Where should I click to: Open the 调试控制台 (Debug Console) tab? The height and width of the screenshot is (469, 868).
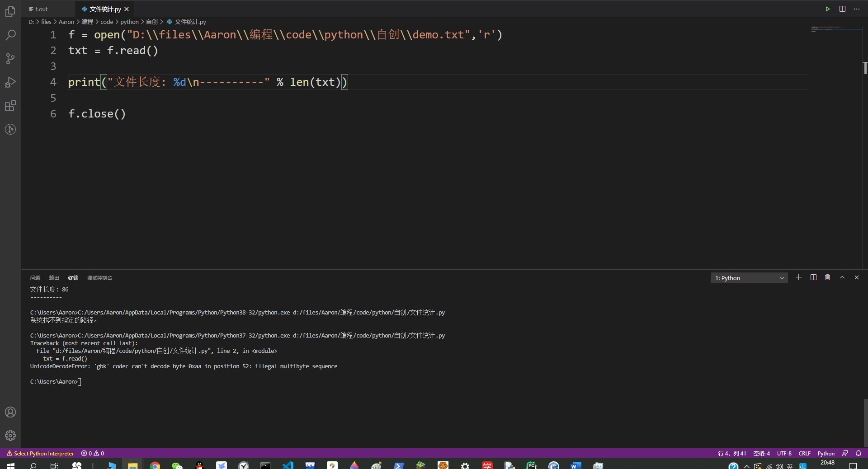pyautogui.click(x=99, y=278)
